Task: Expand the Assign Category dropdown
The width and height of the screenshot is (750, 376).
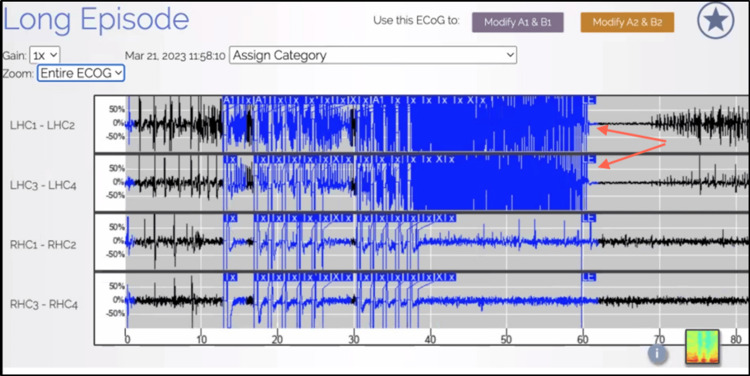Action: [373, 55]
